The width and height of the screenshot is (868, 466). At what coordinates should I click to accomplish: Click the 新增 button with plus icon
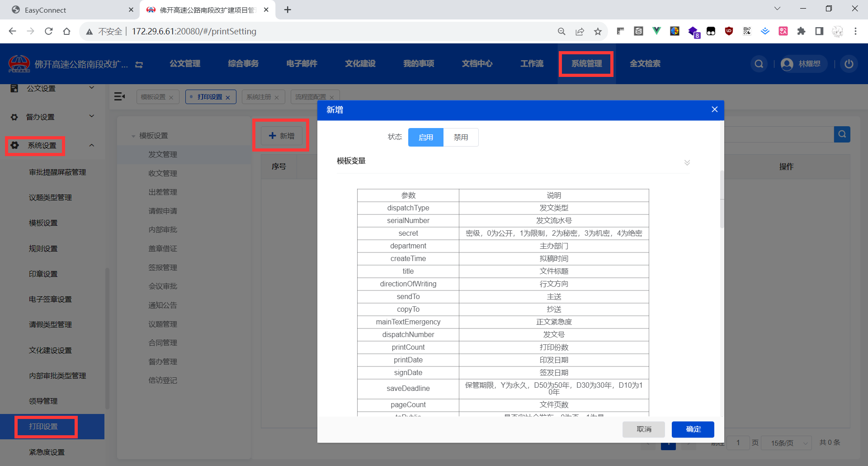click(282, 136)
